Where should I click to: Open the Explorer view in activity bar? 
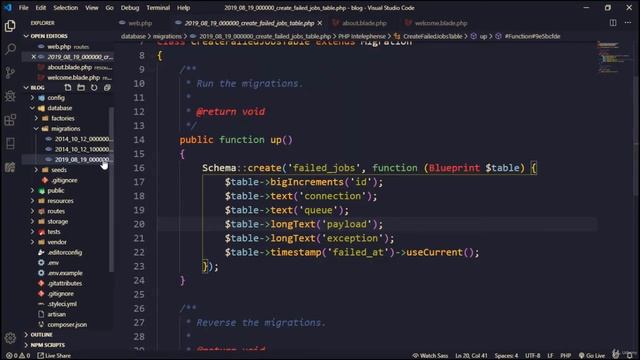coord(10,26)
